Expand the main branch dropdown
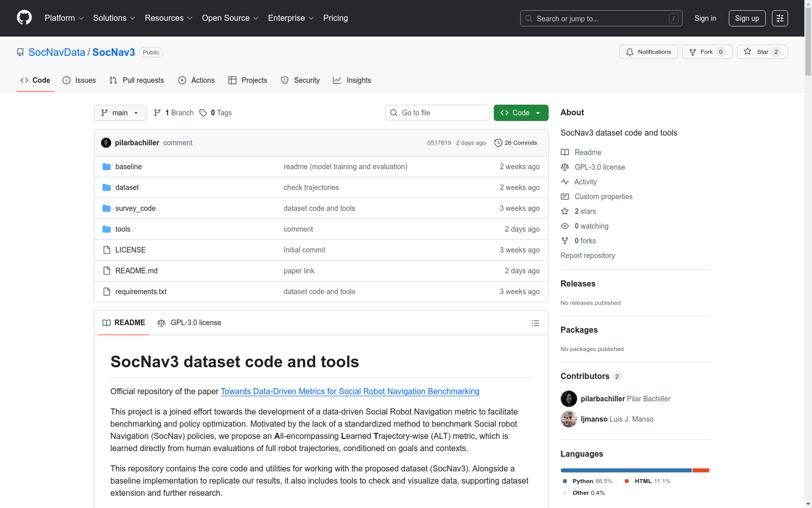812x508 pixels. point(120,113)
